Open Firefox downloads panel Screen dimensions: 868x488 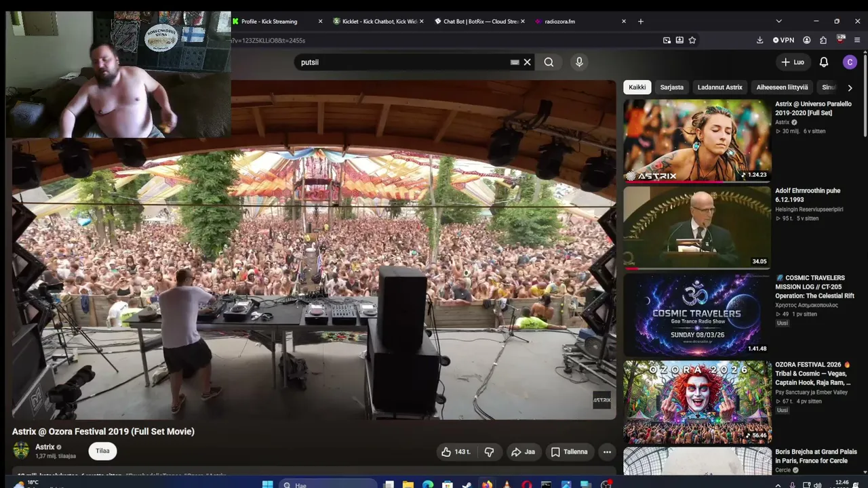pos(759,40)
